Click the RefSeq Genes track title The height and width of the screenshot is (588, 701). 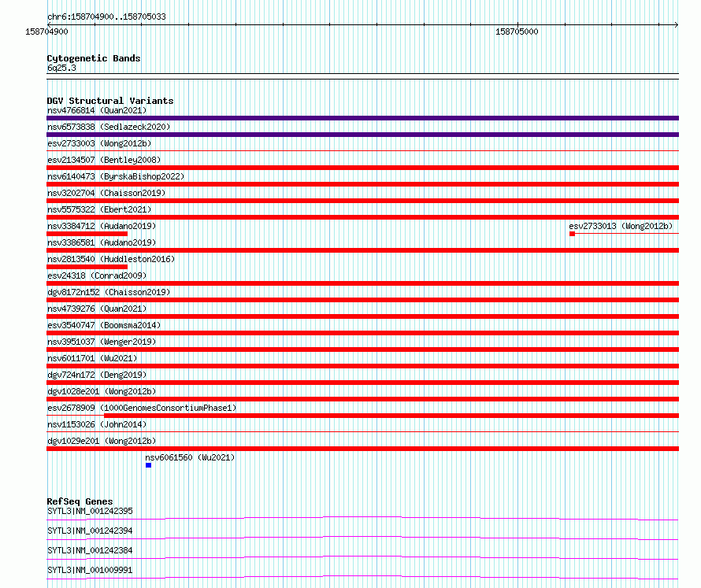pyautogui.click(x=80, y=501)
